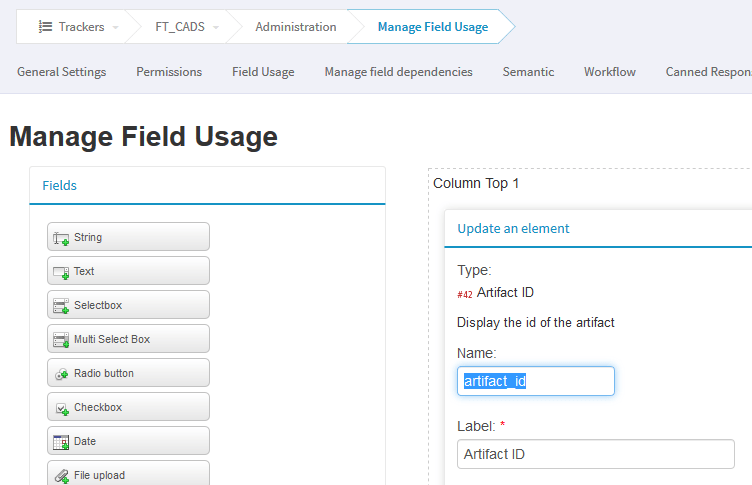752x485 pixels.
Task: Open the Administration breadcrumb
Action: tap(295, 27)
